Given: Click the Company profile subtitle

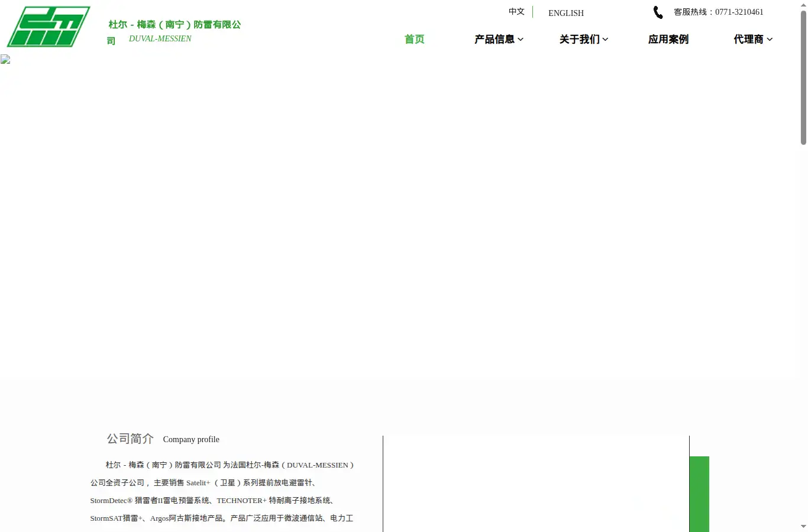Looking at the screenshot, I should [x=191, y=439].
